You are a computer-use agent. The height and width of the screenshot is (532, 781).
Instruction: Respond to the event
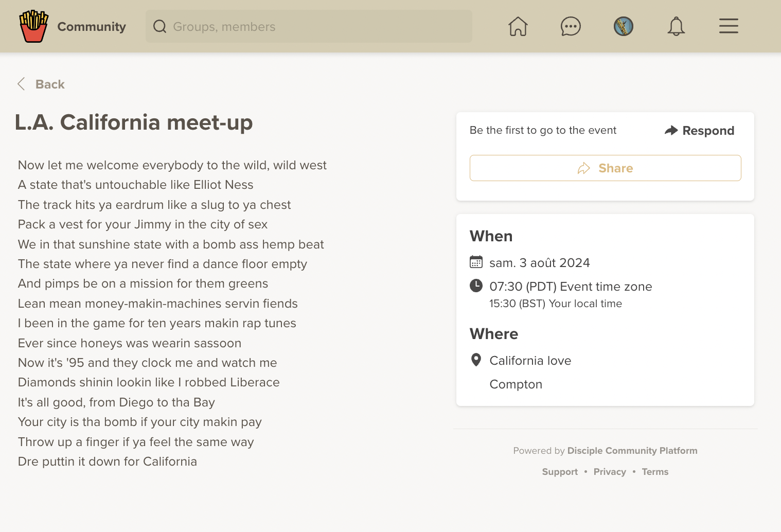[700, 131]
